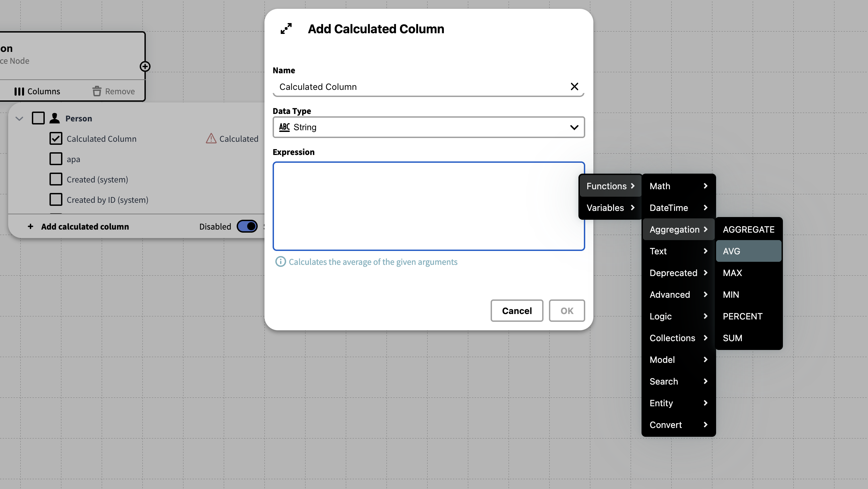This screenshot has height=489, width=868.
Task: Clear the Name field with X icon
Action: (x=574, y=86)
